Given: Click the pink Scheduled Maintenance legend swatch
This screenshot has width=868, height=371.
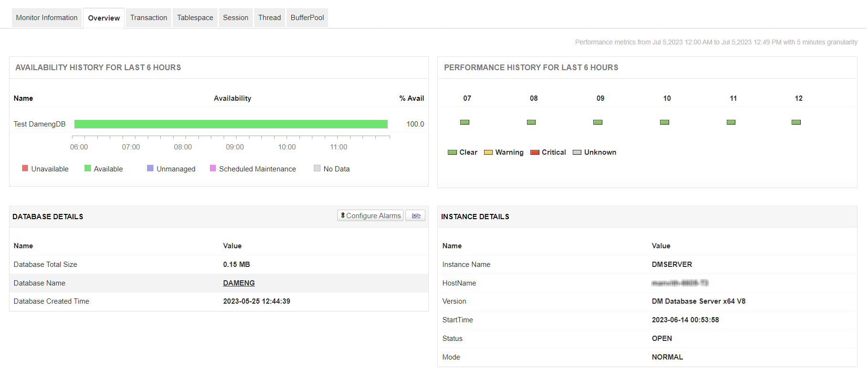Looking at the screenshot, I should [x=213, y=168].
